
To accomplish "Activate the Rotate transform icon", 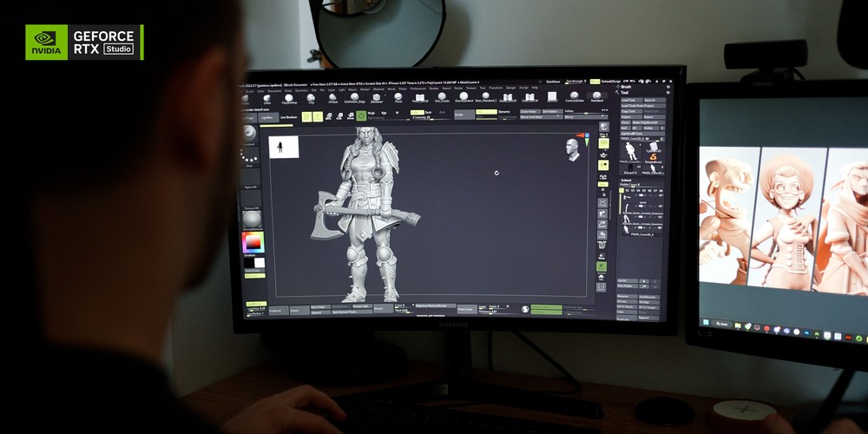I will point(351,116).
